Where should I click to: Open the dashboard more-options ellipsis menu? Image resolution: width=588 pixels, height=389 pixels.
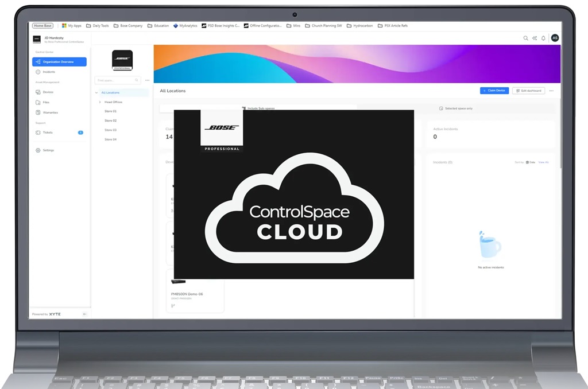tap(551, 91)
